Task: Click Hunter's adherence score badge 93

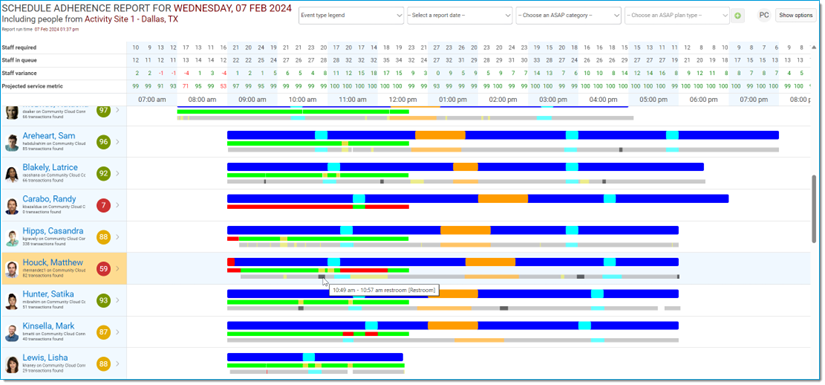Action: 104,300
